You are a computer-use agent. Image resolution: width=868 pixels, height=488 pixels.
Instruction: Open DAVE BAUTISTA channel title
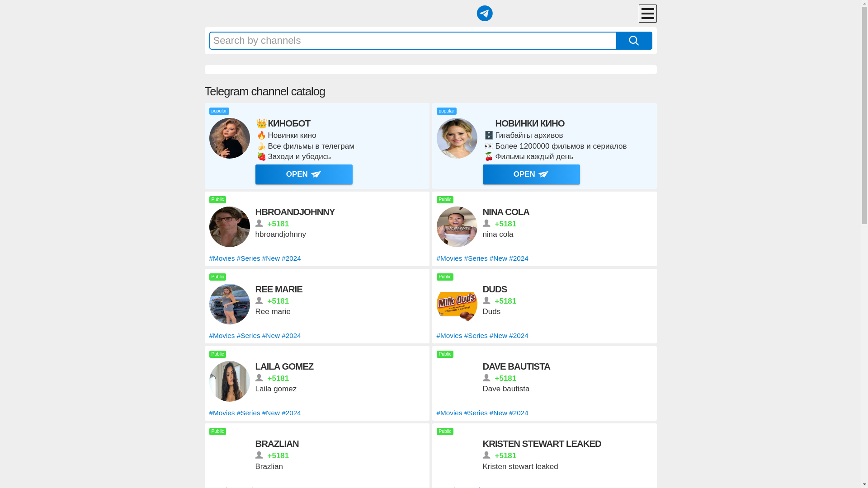(x=516, y=366)
